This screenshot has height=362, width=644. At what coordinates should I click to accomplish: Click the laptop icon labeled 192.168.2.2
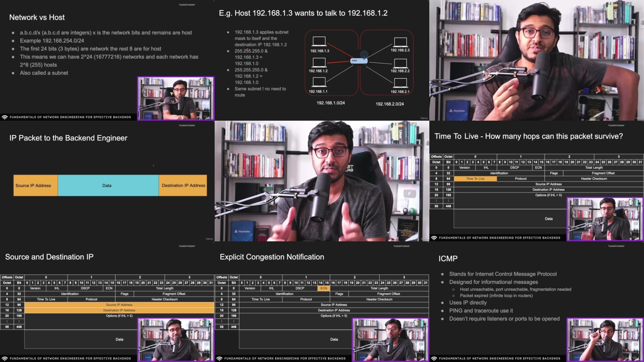click(400, 63)
